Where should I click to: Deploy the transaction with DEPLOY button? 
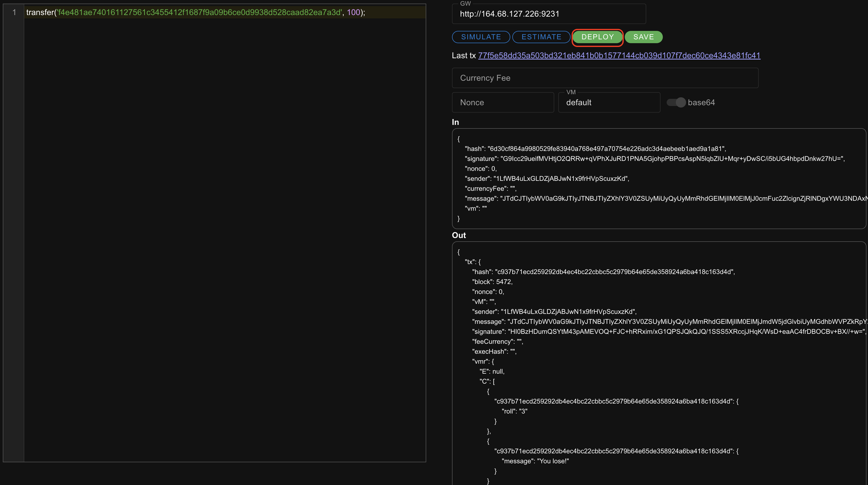coord(597,37)
